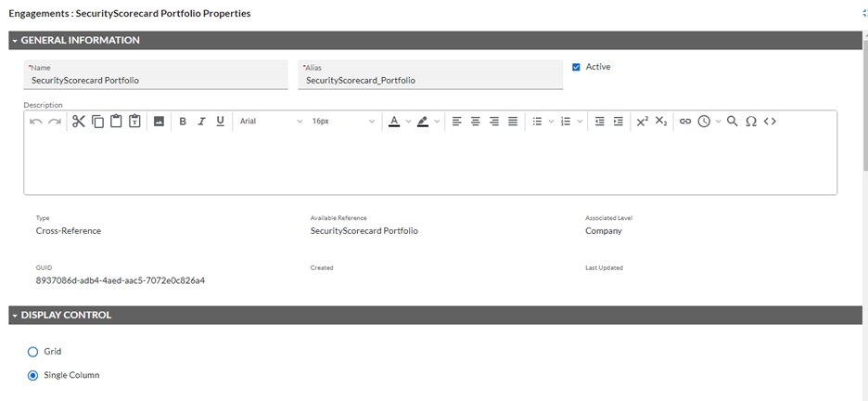868x401 pixels.
Task: Decrease indent of text
Action: (599, 122)
